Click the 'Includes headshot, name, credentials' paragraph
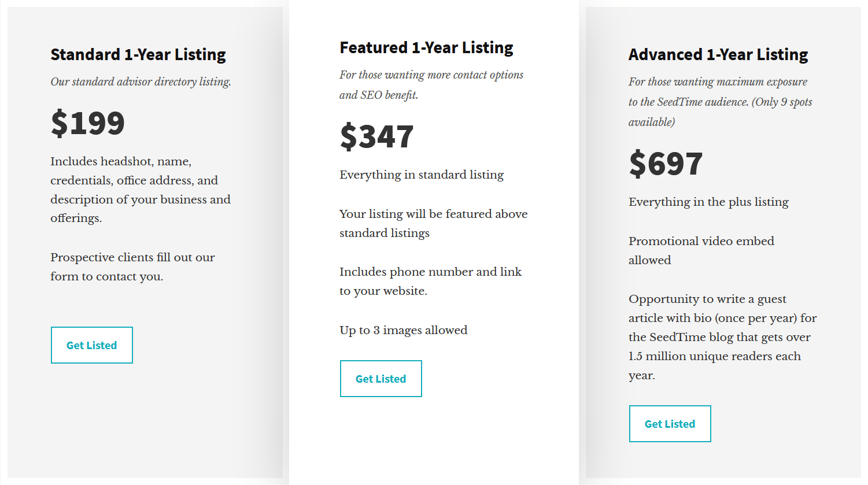The width and height of the screenshot is (868, 485). [140, 190]
